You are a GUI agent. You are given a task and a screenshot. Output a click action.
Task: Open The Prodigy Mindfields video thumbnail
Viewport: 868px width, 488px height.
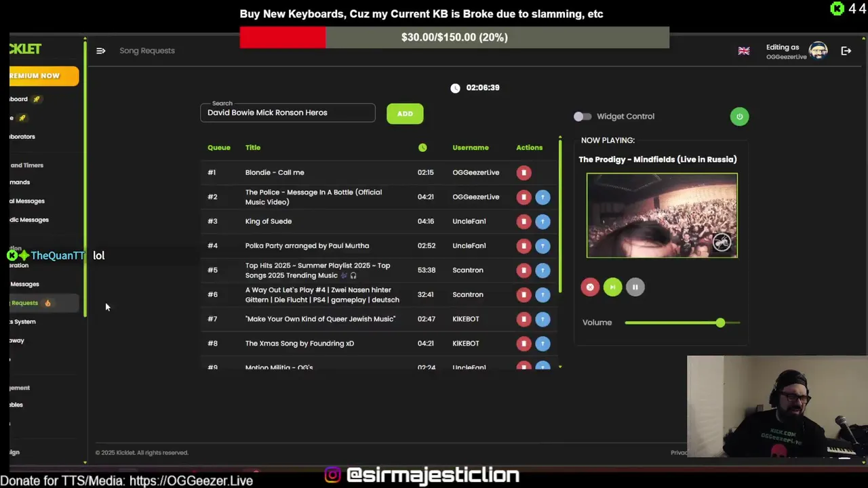[662, 216]
